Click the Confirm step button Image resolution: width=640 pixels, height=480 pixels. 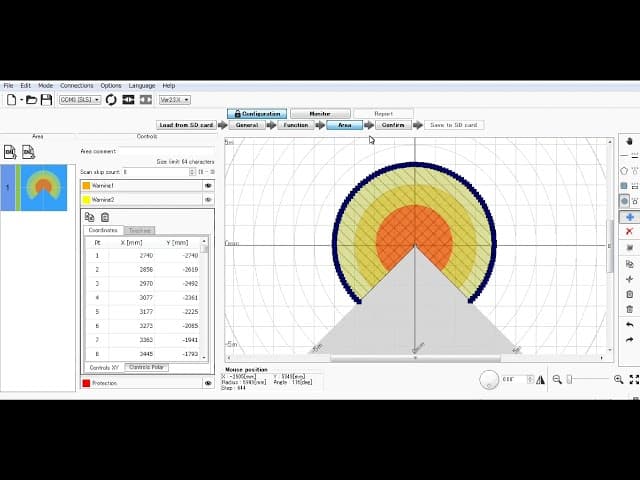[x=393, y=125]
